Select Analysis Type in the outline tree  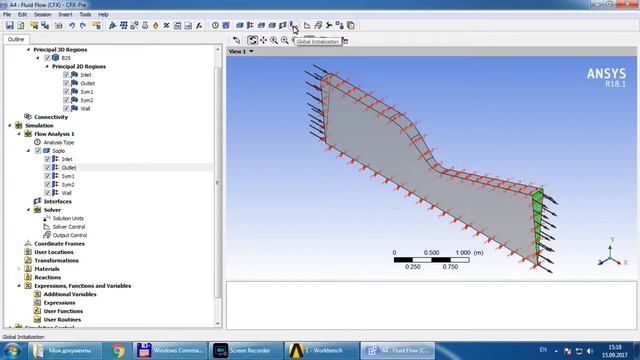(59, 142)
